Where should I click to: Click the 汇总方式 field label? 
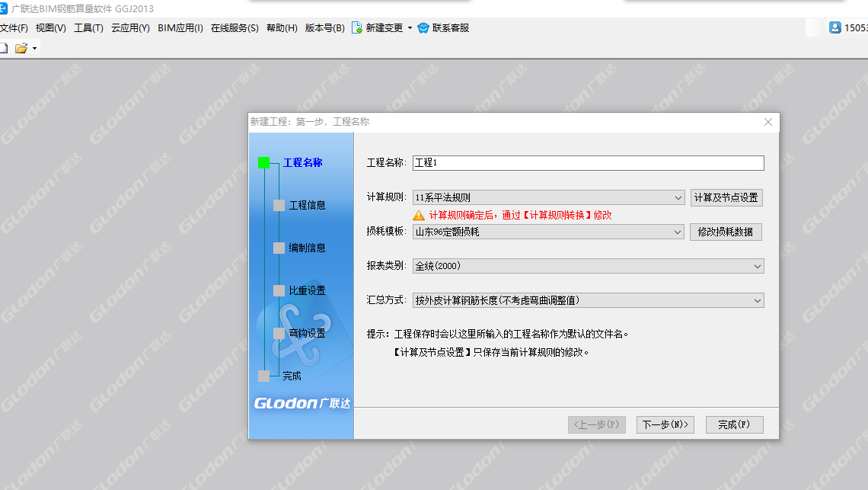386,300
